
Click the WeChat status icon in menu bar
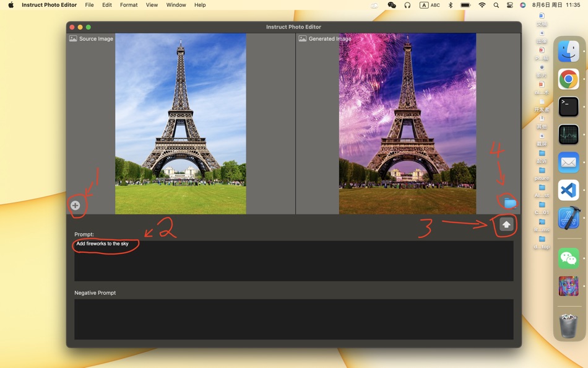(x=392, y=5)
